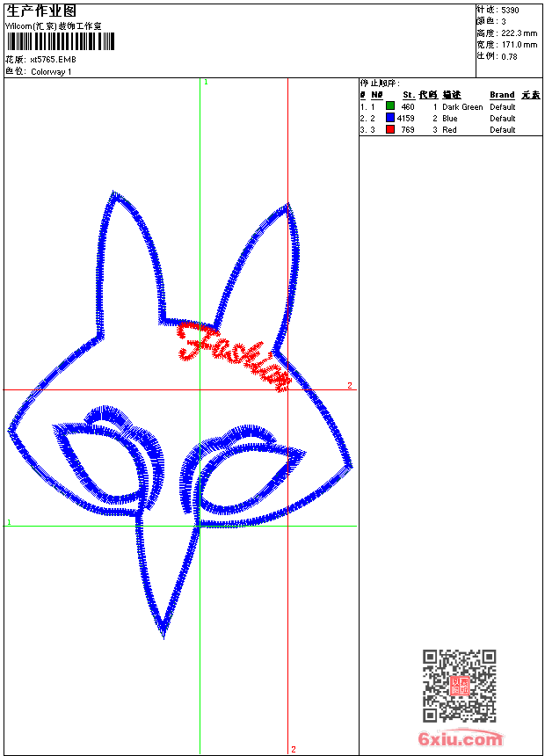545x756 pixels.
Task: Click the stitch count value 5390
Action: (x=510, y=11)
